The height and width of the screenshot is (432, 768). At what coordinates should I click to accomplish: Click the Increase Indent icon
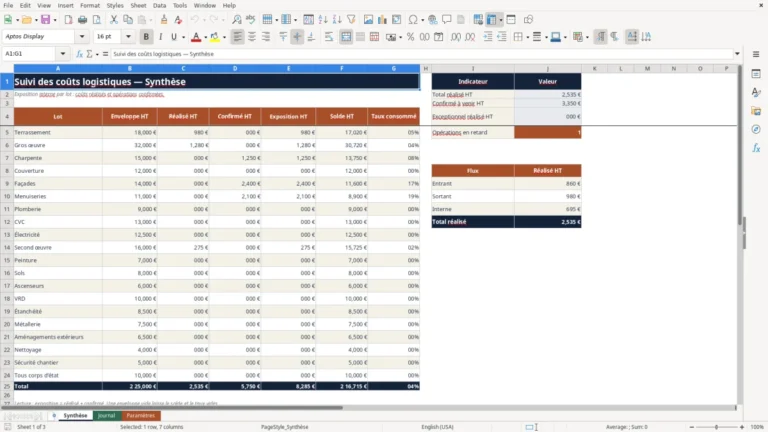click(488, 37)
